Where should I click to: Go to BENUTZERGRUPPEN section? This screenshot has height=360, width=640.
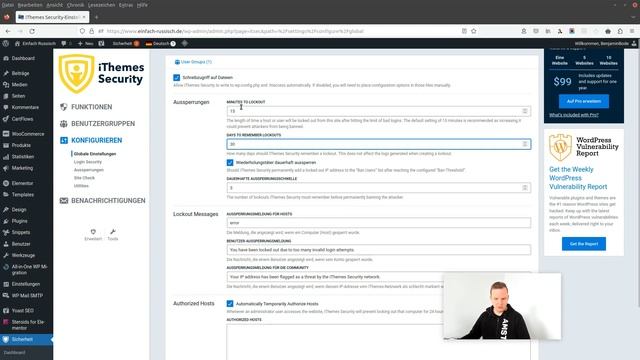[103, 124]
